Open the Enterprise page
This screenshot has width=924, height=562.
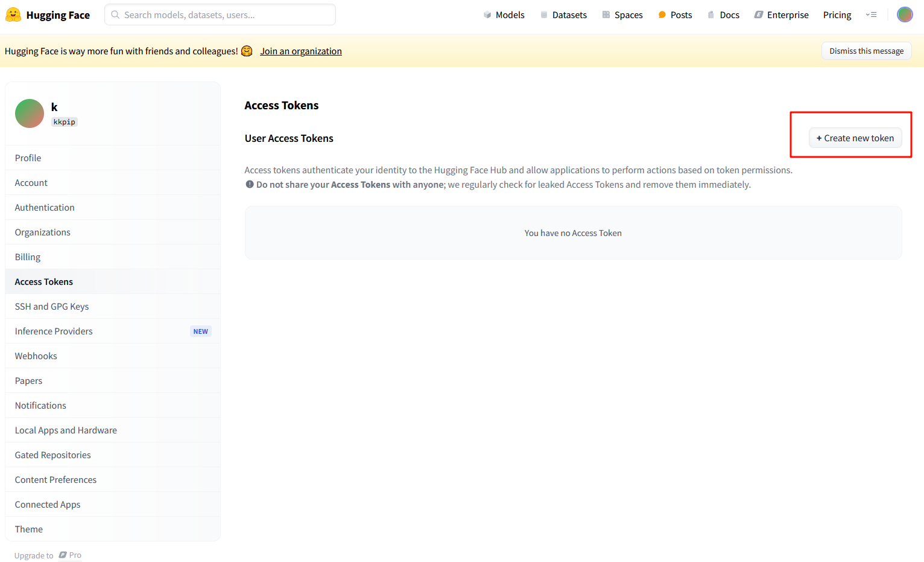point(782,14)
